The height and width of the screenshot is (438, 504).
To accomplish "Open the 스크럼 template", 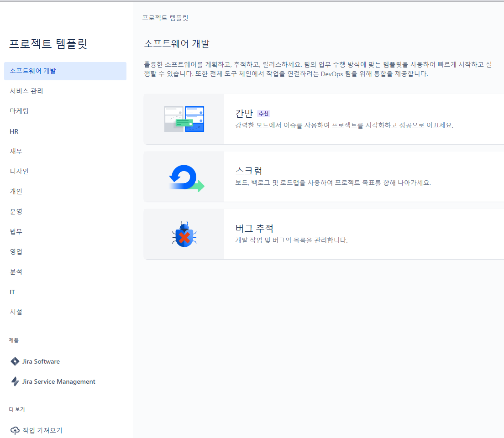I will [320, 177].
